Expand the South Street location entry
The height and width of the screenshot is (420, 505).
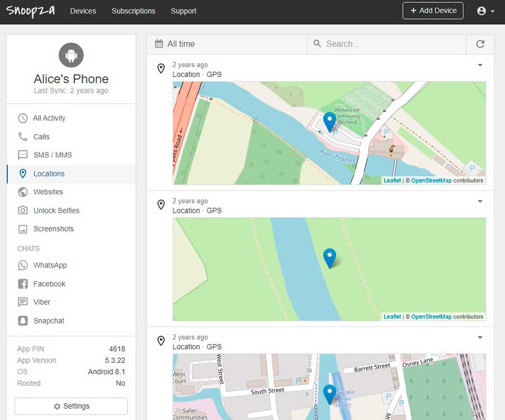coord(480,337)
